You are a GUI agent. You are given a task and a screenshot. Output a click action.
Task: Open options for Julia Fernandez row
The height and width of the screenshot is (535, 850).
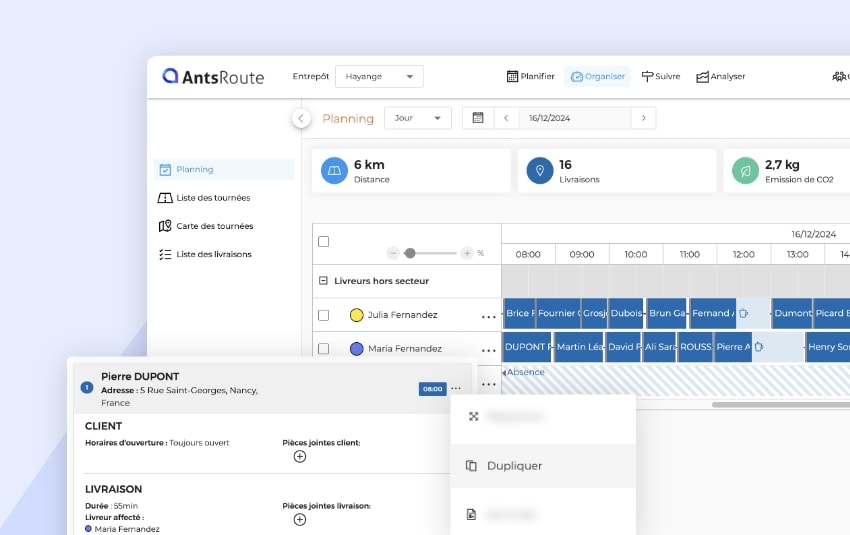tap(488, 316)
